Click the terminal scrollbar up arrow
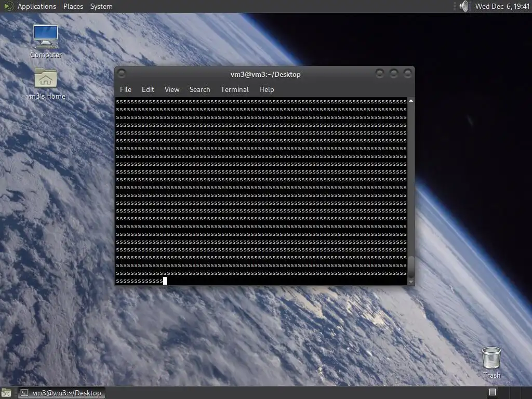This screenshot has height=399, width=532. 411,101
